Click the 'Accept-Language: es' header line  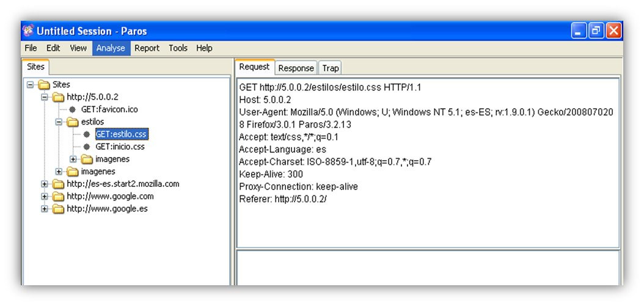(x=282, y=150)
